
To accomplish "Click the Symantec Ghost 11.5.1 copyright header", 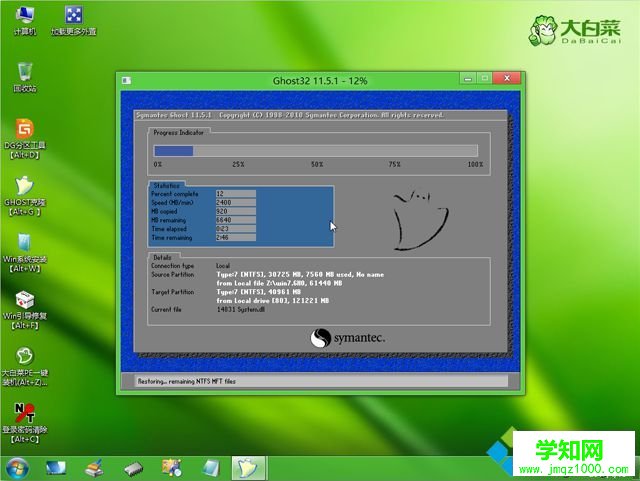I will coord(289,115).
